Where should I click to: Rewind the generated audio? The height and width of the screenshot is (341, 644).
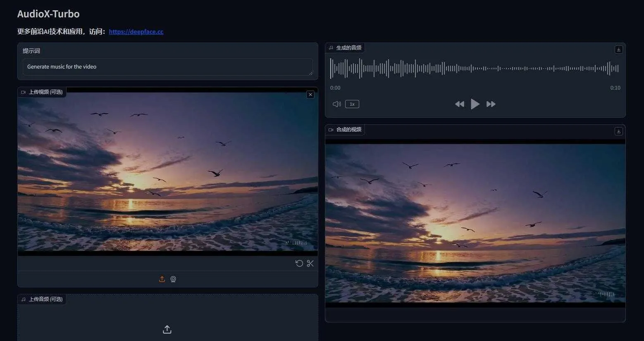click(x=459, y=104)
